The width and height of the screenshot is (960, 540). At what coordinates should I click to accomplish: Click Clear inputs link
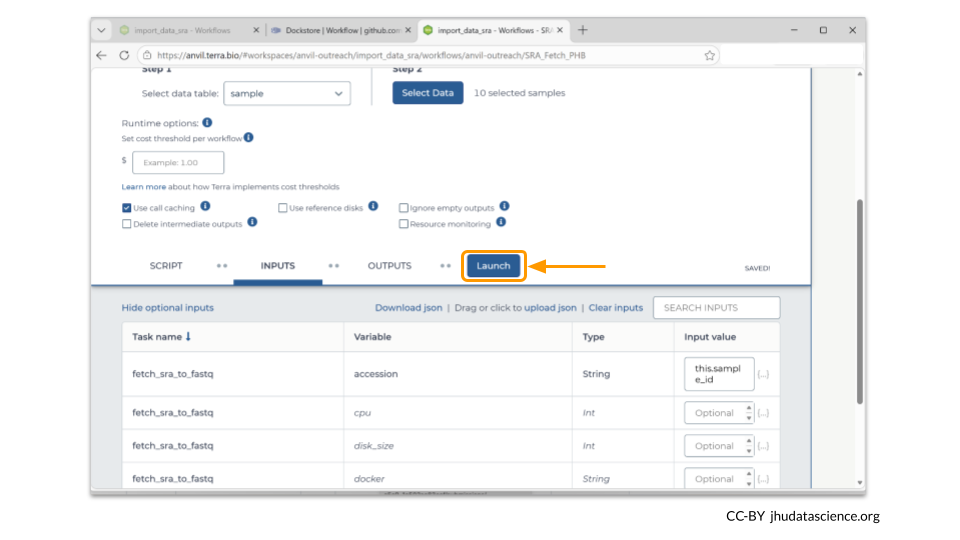pos(616,308)
